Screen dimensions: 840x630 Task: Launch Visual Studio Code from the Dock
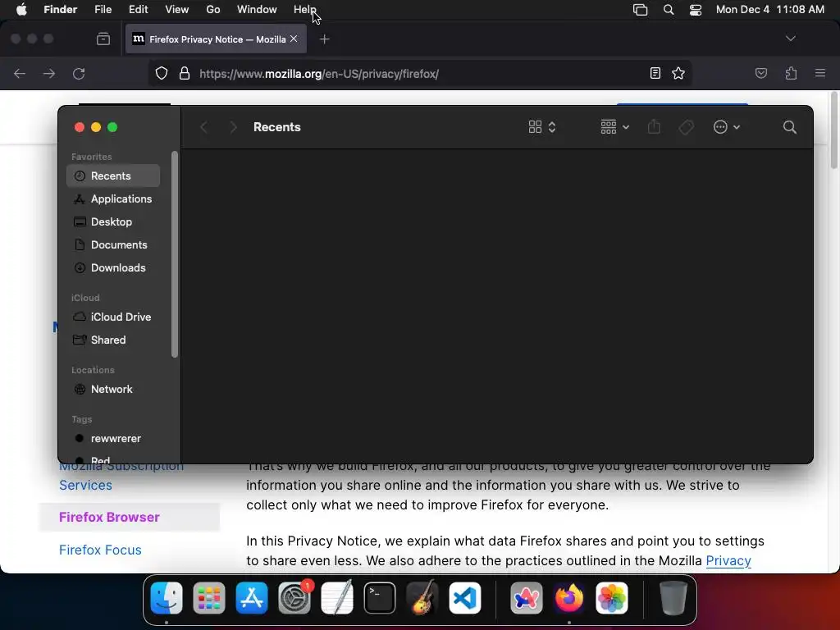(465, 598)
